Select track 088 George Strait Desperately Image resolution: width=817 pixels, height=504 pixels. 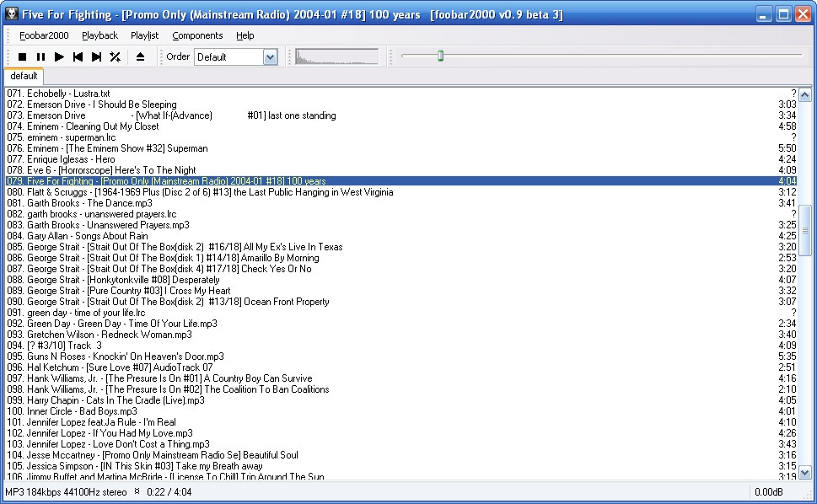(400, 280)
